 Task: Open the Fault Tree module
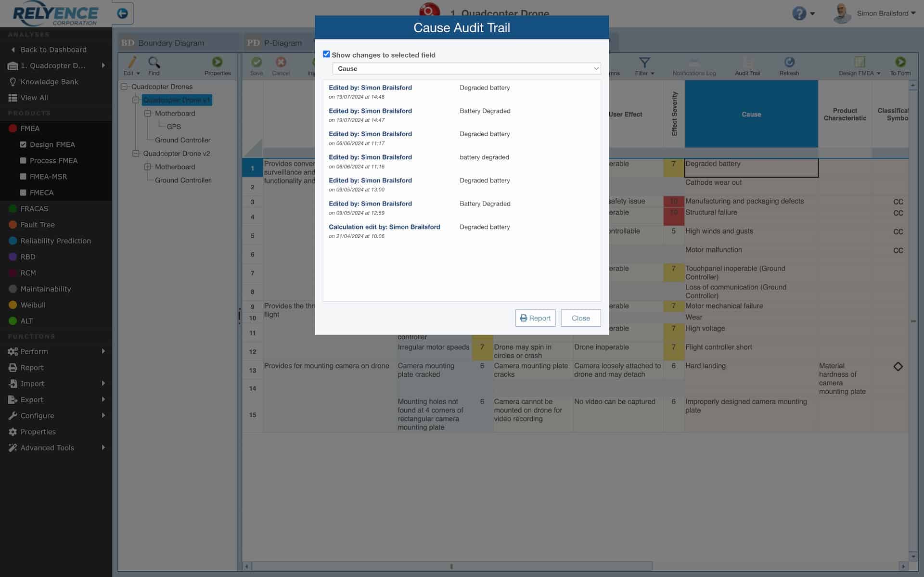click(37, 225)
